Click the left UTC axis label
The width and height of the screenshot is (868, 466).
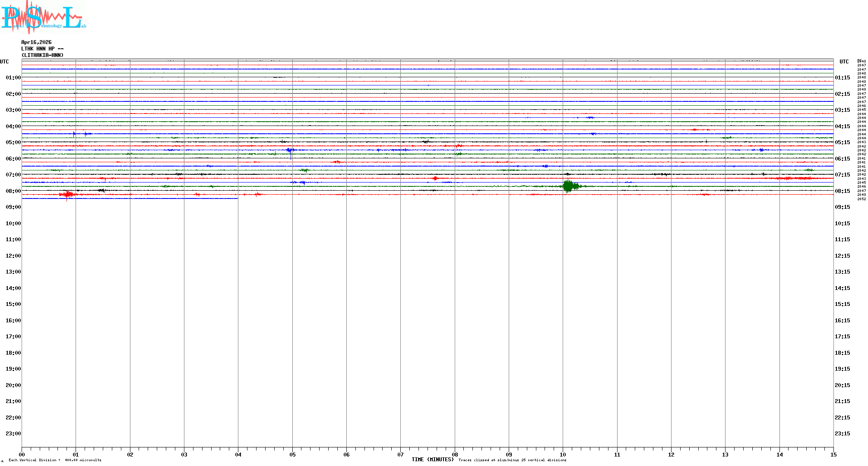point(4,62)
